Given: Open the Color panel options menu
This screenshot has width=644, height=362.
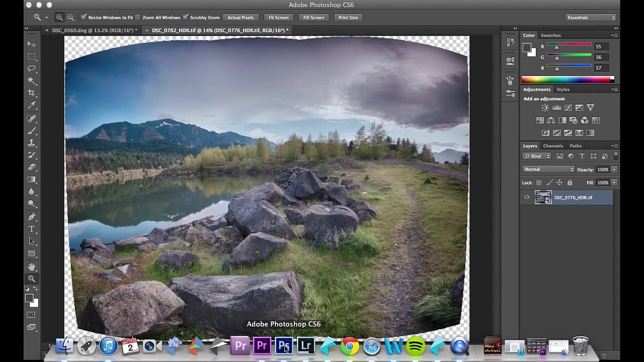Looking at the screenshot, I should [615, 35].
